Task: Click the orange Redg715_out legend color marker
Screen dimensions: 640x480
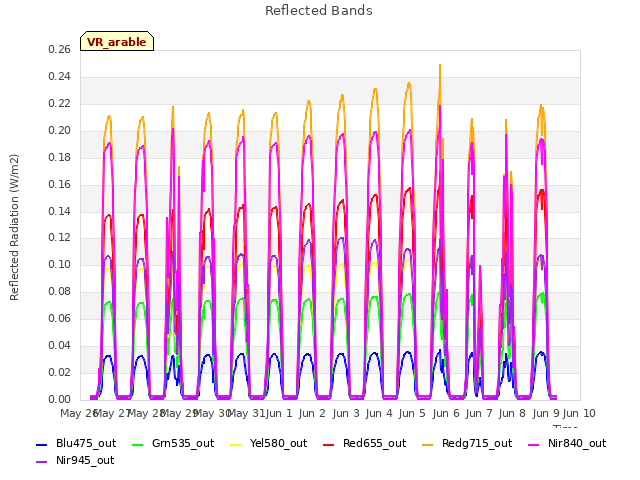Action: (428, 444)
